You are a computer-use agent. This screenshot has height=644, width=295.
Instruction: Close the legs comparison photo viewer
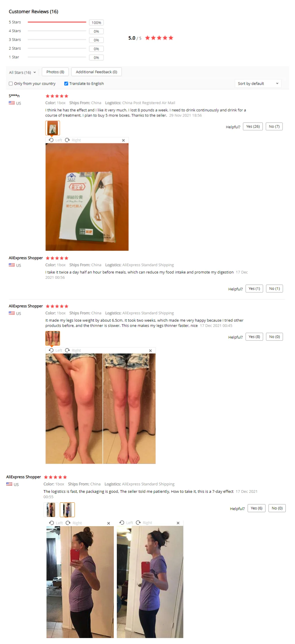[x=150, y=351]
